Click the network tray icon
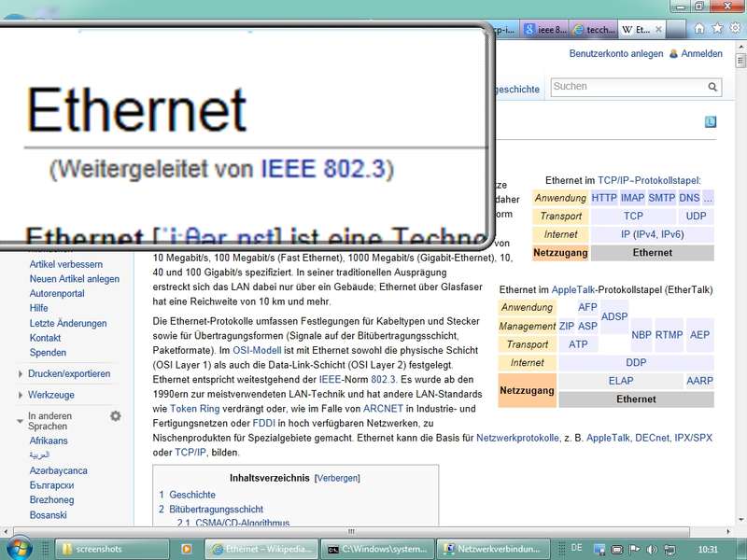747x560 pixels. (x=669, y=550)
